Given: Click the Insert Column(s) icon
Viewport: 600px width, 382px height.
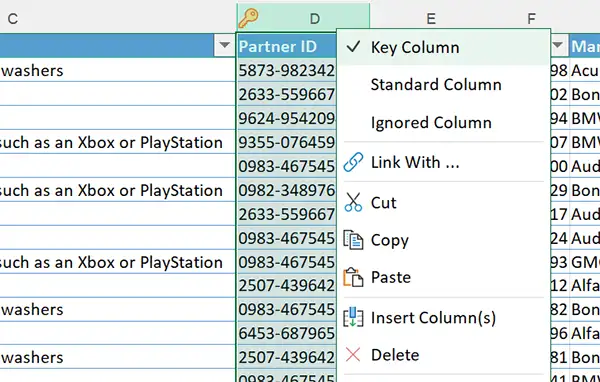Looking at the screenshot, I should (x=353, y=317).
